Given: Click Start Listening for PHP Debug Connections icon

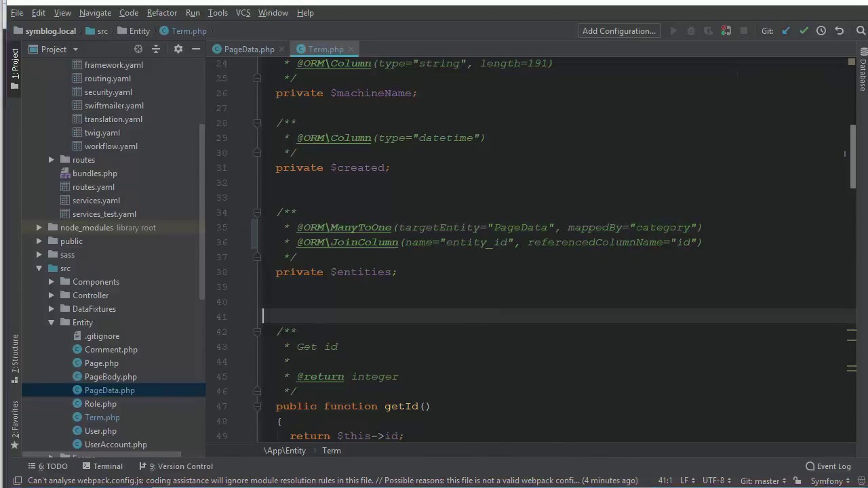Looking at the screenshot, I should [x=726, y=30].
